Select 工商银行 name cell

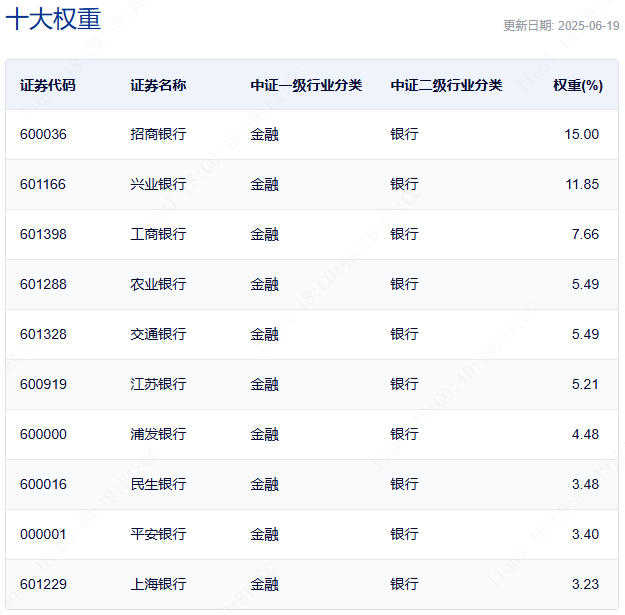[158, 234]
